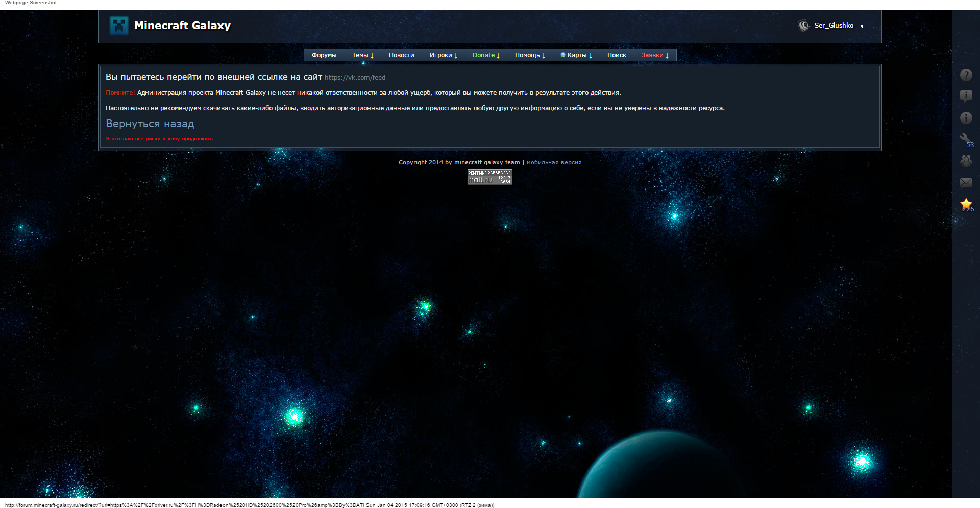Go to the Форумы menu item
980x508 pixels.
(324, 55)
